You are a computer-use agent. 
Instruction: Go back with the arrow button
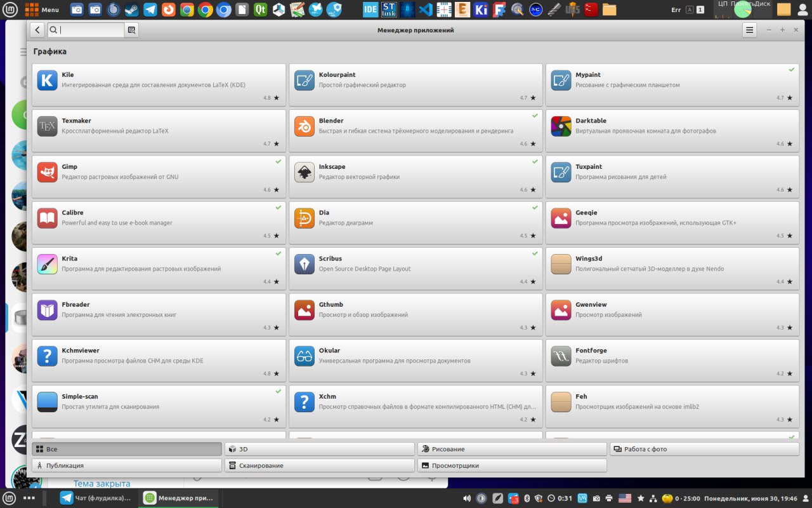coord(37,30)
